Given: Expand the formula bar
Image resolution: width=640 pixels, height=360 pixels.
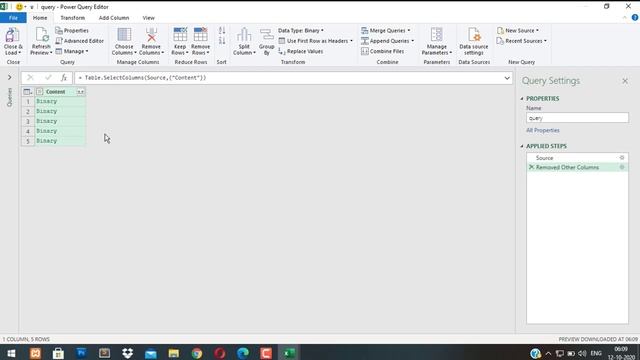Looking at the screenshot, I should tap(507, 78).
